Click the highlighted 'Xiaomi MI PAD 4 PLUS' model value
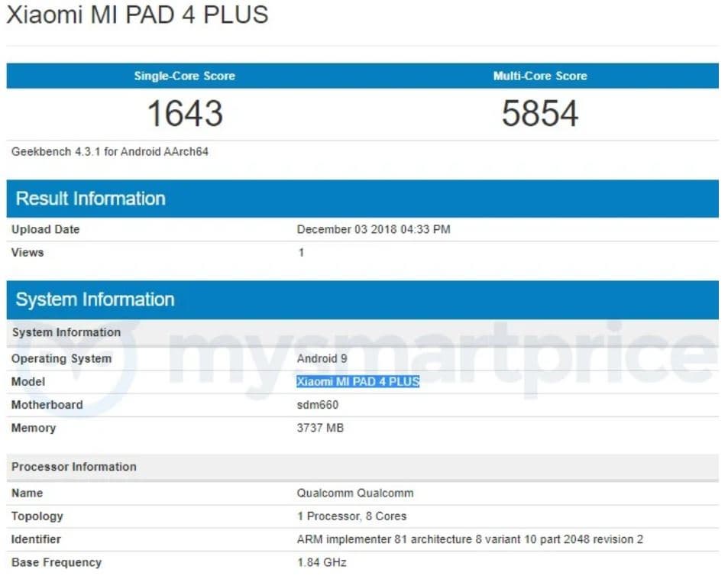728x576 pixels. point(358,381)
